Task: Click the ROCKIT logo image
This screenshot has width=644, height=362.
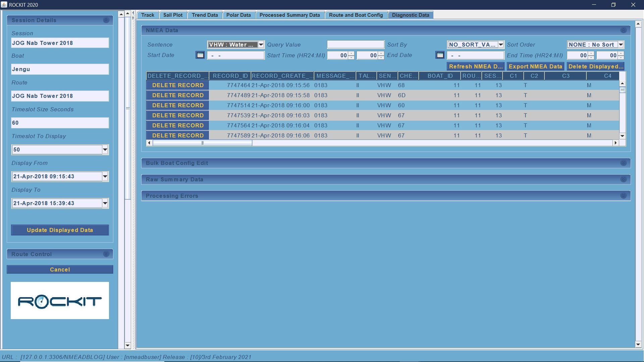Action: pos(60,301)
